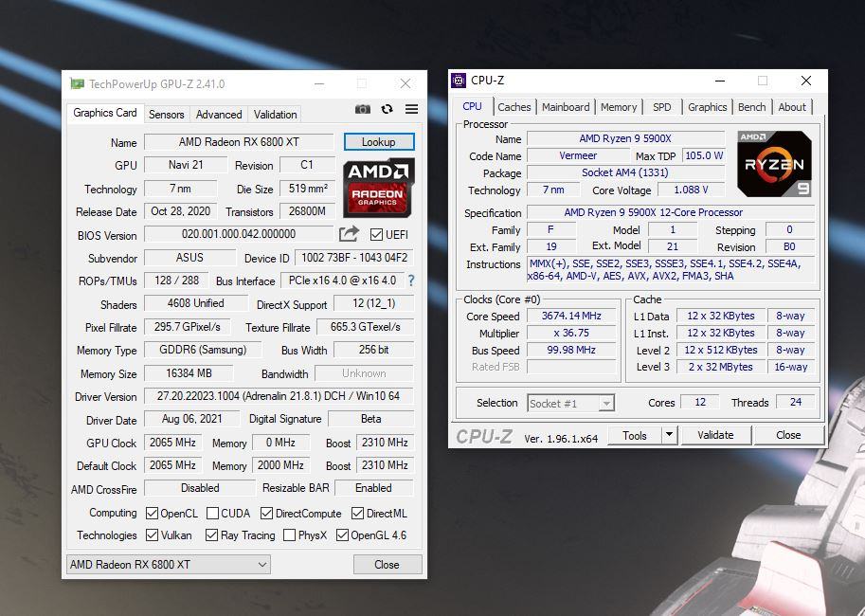Click the Multiplier value x 36.75

point(571,333)
